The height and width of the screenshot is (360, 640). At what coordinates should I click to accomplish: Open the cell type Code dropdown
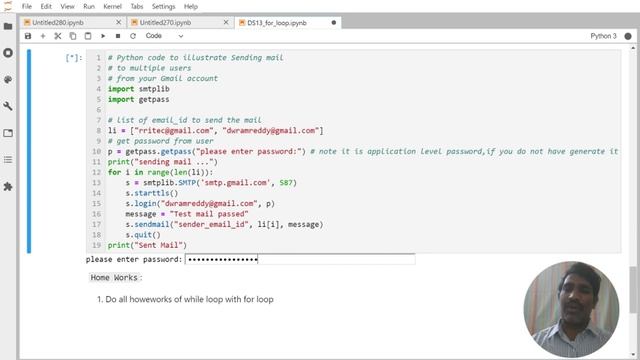pos(164,36)
